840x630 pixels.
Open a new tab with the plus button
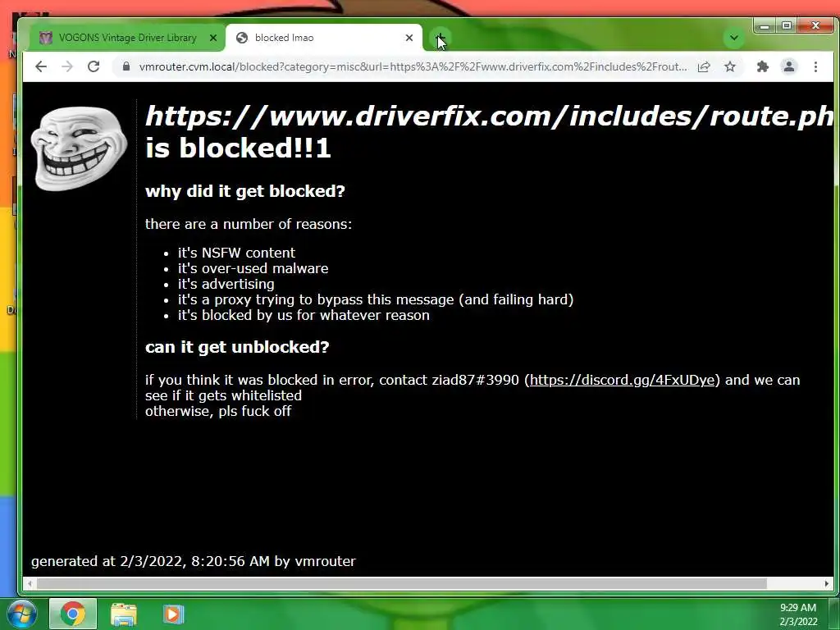[440, 38]
